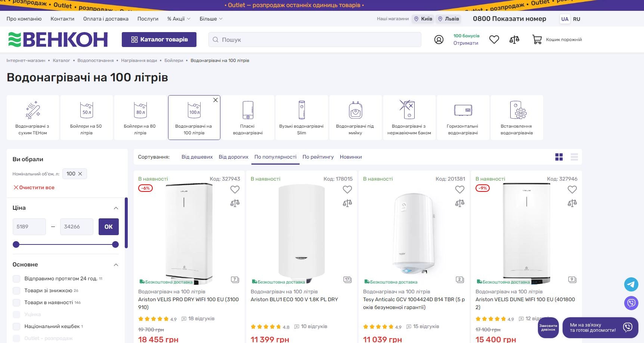Screen dimensions: 644x343
Task: Sort by По популярності
Action: [275, 157]
